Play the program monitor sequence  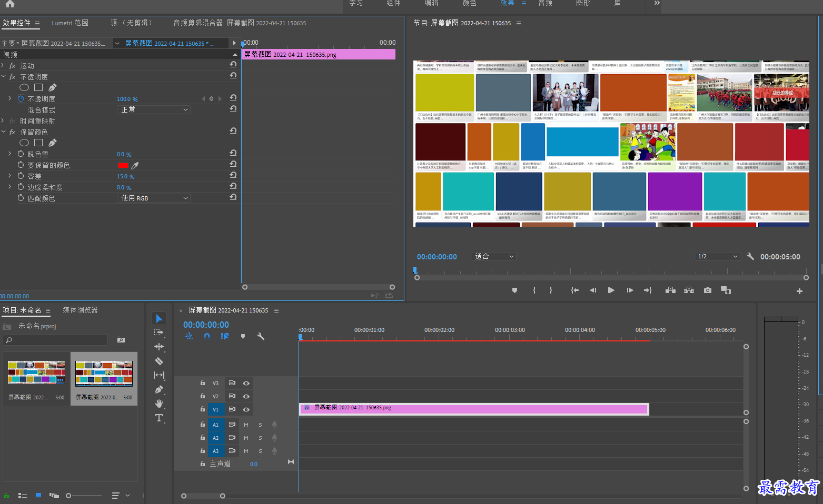(611, 290)
